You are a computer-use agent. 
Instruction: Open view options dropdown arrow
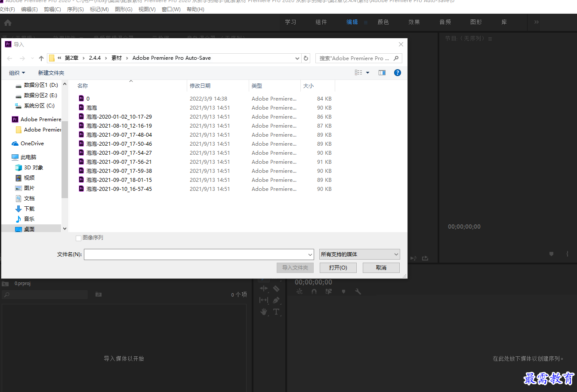pyautogui.click(x=368, y=73)
